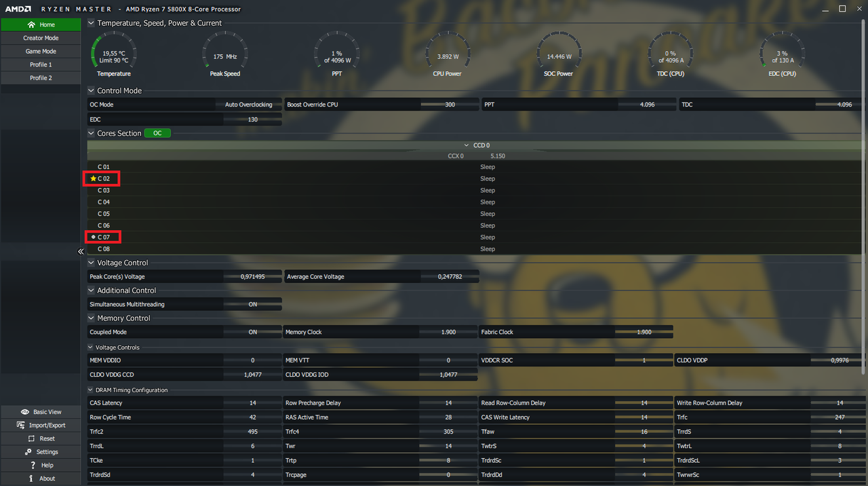
Task: Select core row C 04
Action: pos(477,202)
